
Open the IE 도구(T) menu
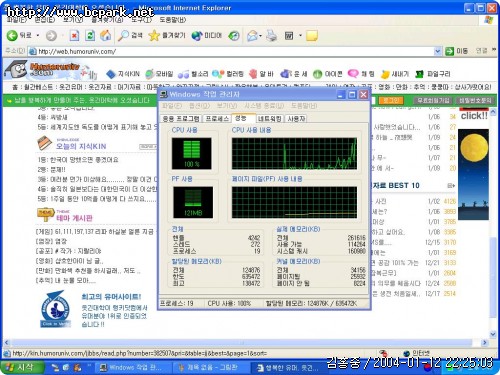click(141, 20)
